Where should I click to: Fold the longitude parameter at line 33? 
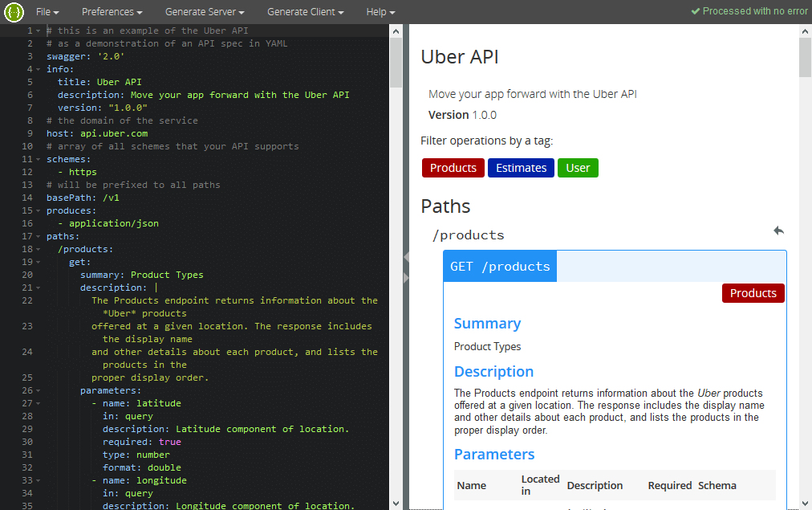(x=39, y=481)
